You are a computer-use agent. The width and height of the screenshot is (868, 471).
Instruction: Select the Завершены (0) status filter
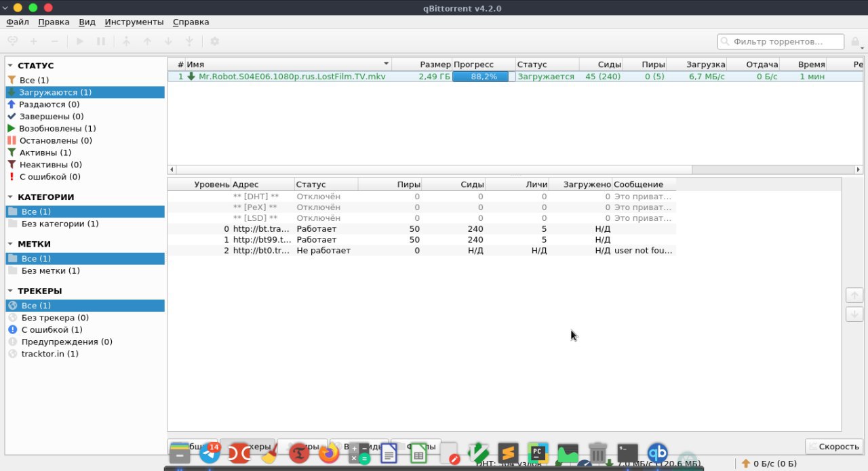85,117
